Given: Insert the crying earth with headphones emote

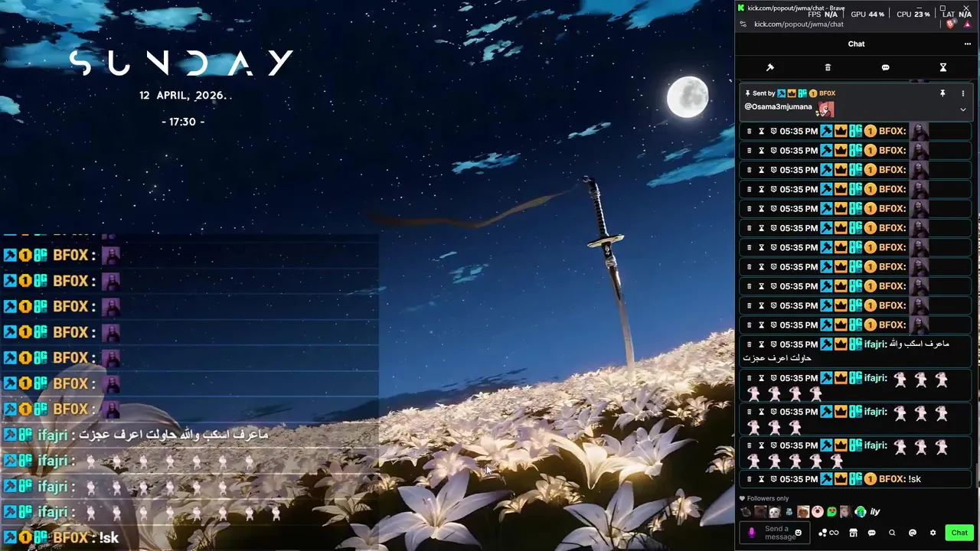Looking at the screenshot, I should click(x=861, y=512).
